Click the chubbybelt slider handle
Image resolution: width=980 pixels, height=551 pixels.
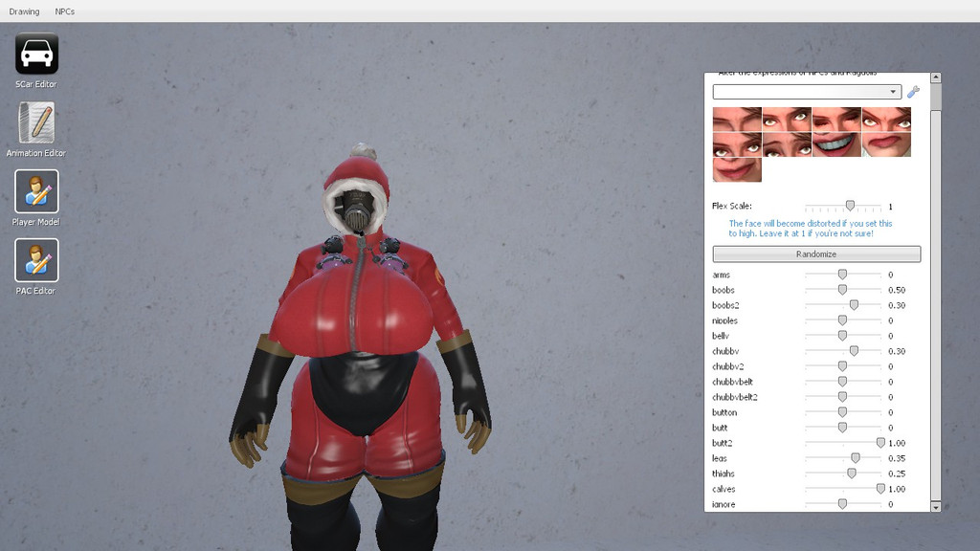(842, 381)
